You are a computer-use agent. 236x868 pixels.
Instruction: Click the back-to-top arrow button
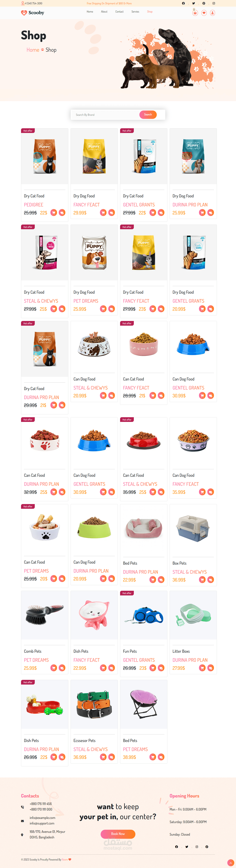[231, 863]
